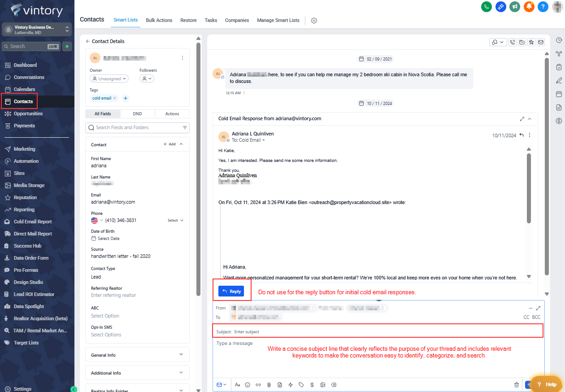
Task: Open the Vintory Business account switcher
Action: [37, 30]
